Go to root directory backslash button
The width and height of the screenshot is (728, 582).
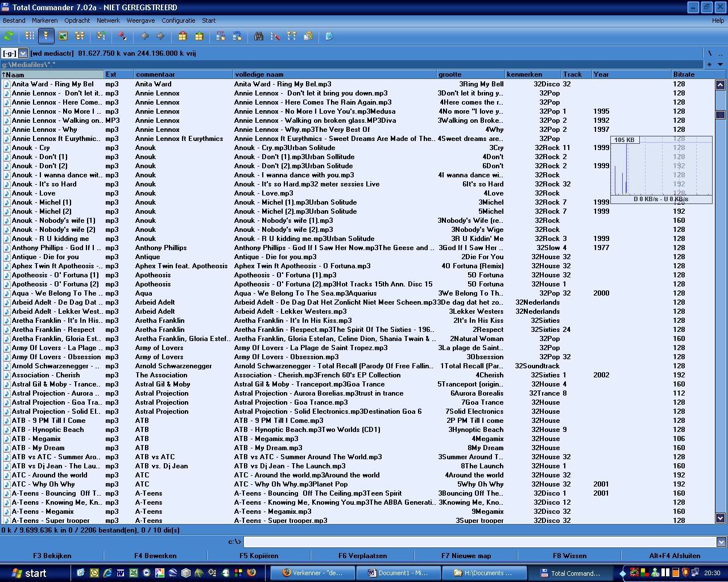coord(709,53)
